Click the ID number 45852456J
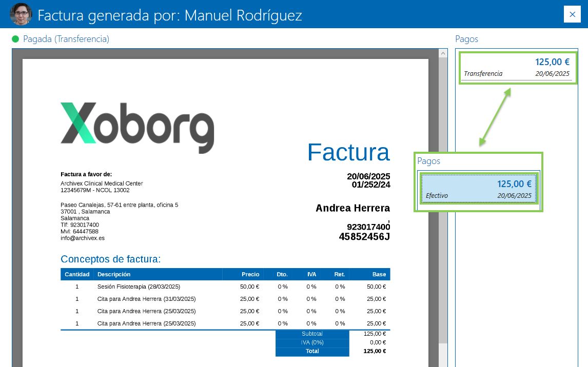 click(364, 237)
